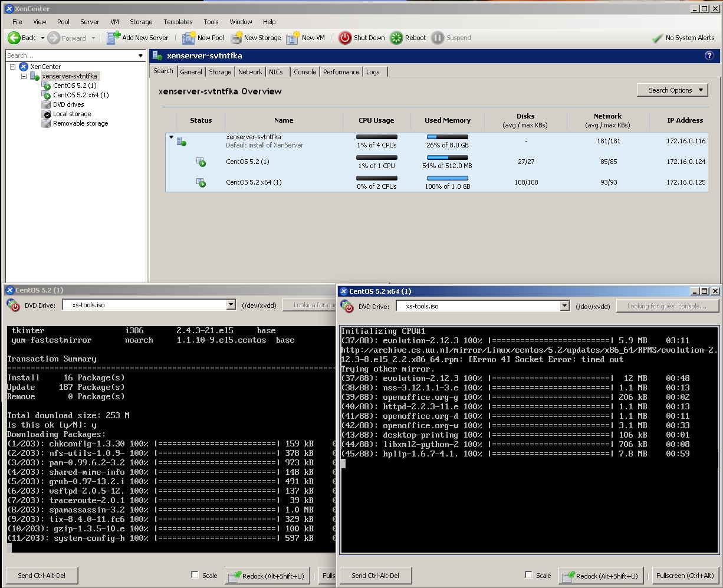Image resolution: width=723 pixels, height=588 pixels.
Task: Select the Local storage icon in tree
Action: [46, 114]
